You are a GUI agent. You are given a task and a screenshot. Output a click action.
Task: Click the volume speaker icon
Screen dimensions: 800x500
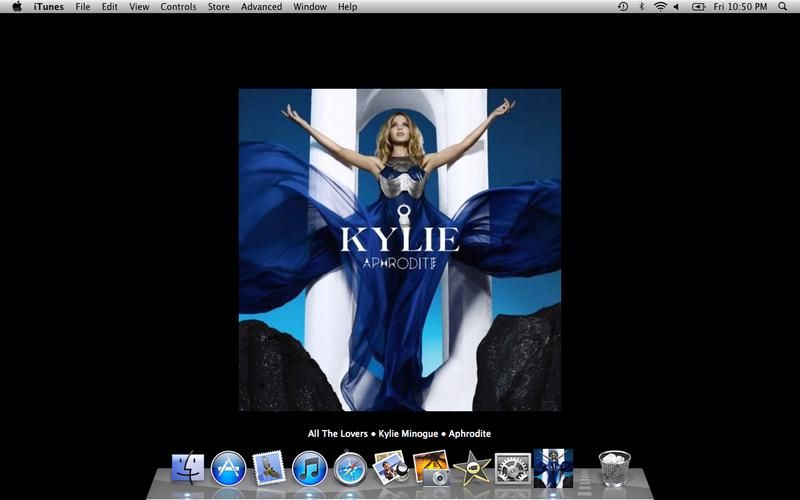pos(676,7)
